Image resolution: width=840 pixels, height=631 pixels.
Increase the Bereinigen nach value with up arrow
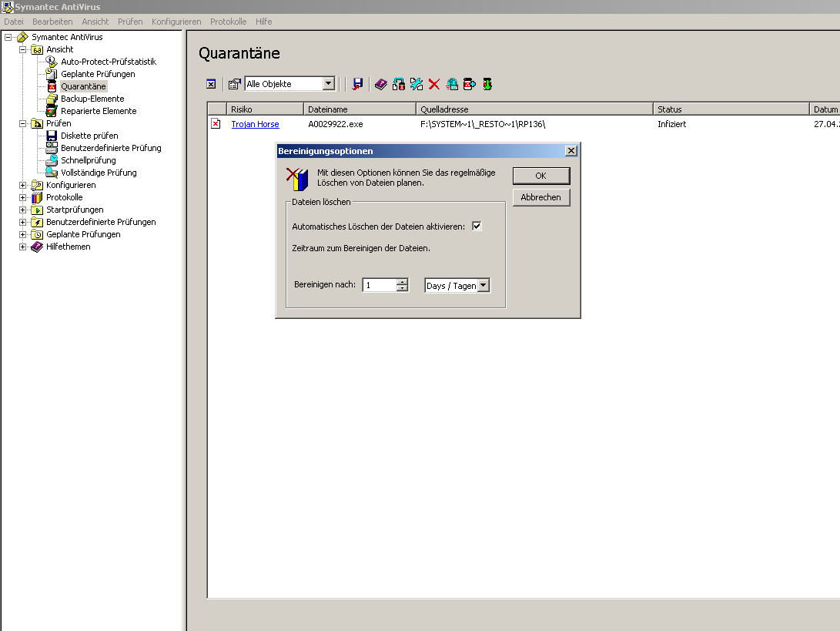pyautogui.click(x=403, y=281)
